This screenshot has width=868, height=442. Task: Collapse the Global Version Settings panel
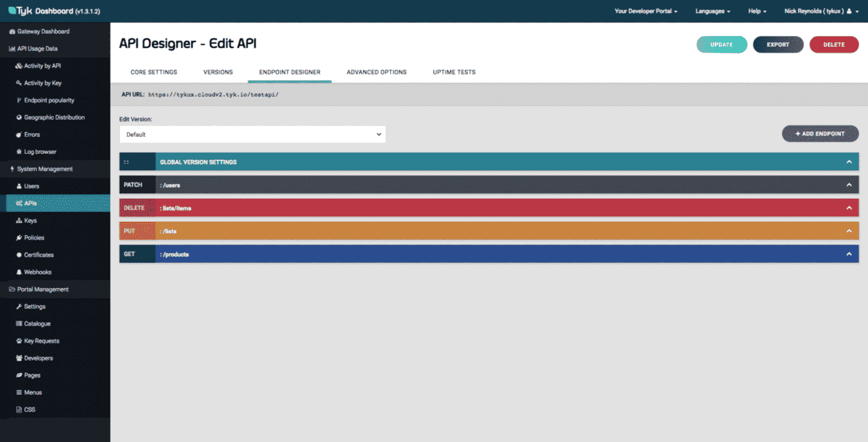click(848, 162)
